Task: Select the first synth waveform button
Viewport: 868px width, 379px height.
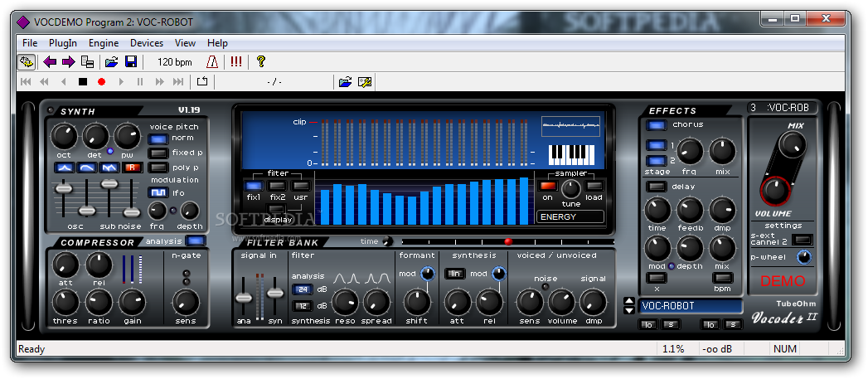Action: pos(64,168)
